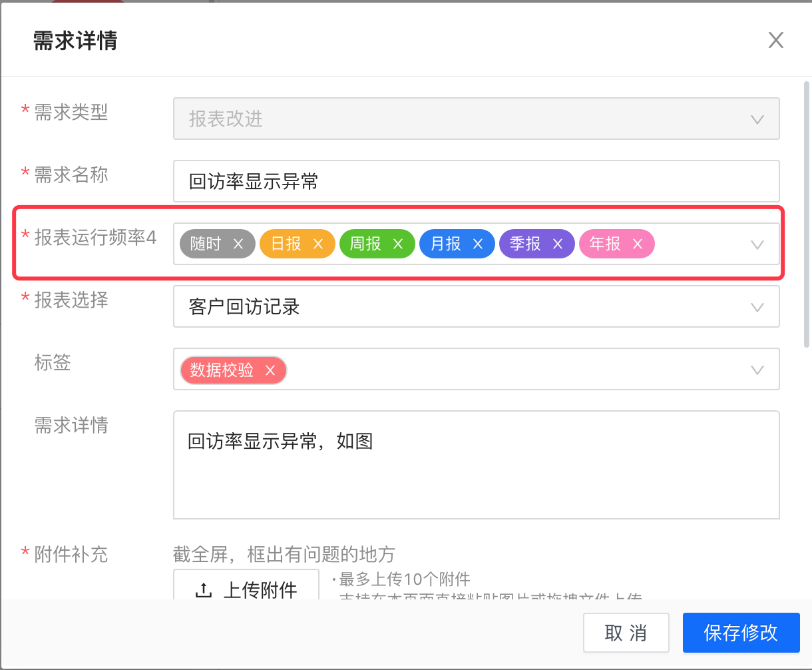812x670 pixels.
Task: Click the 上传附件 upload button
Action: pyautogui.click(x=246, y=590)
